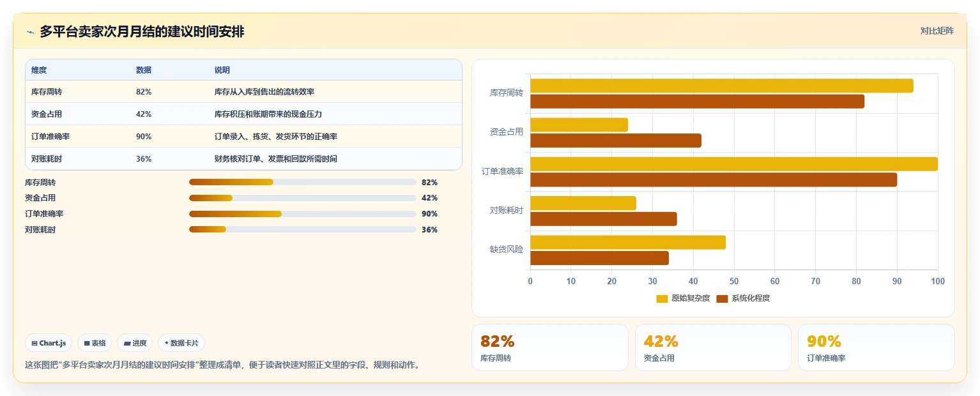Click the 42% value in the table

pyautogui.click(x=144, y=114)
